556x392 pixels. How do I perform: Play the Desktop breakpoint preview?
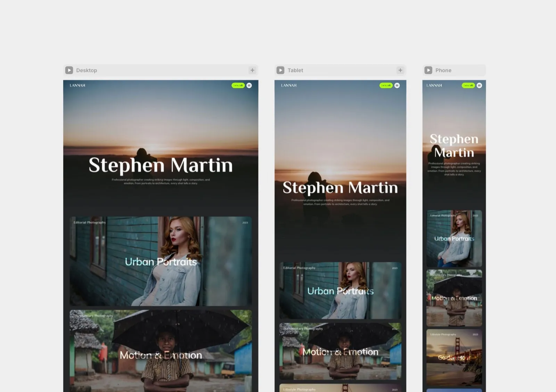69,70
